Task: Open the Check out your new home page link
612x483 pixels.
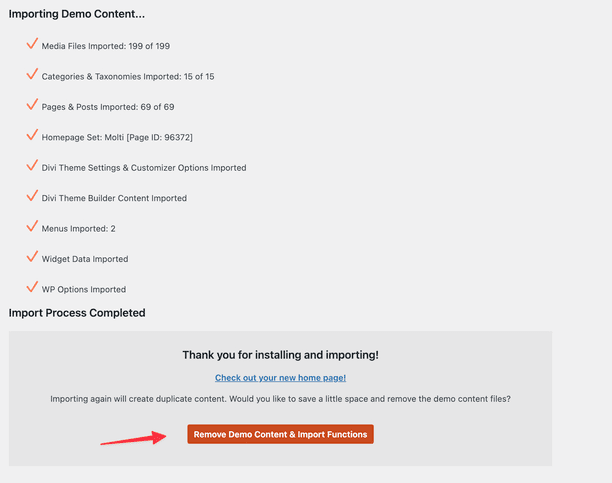Action: click(280, 378)
